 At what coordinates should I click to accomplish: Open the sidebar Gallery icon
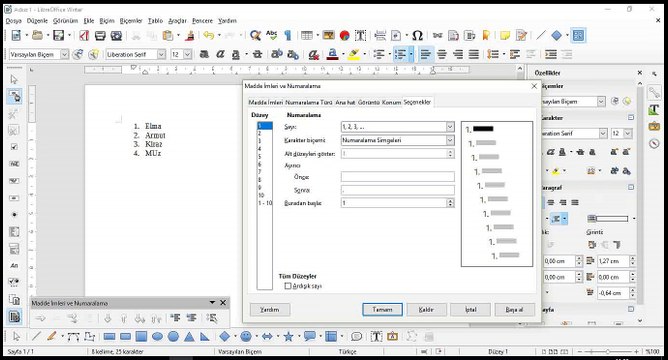pos(654,127)
